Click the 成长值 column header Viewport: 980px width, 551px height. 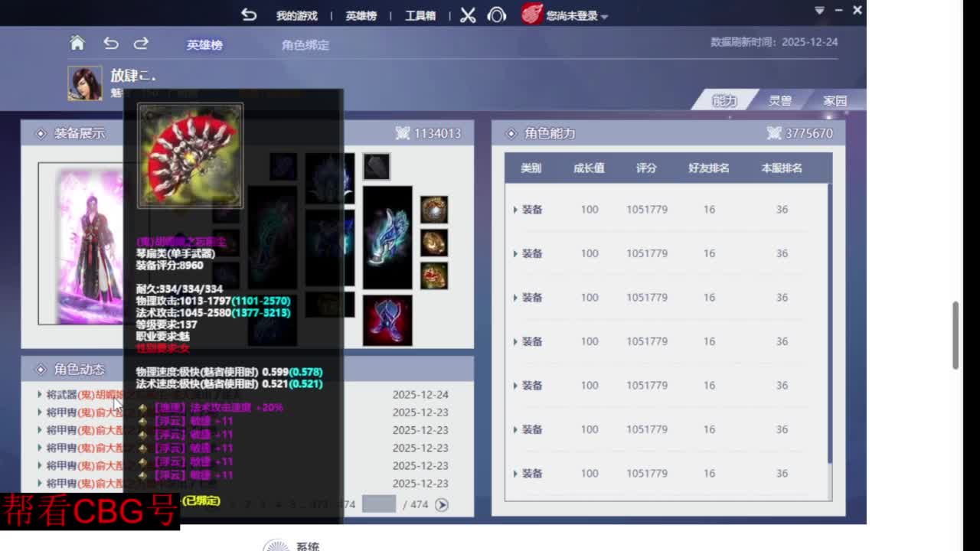[x=590, y=168]
